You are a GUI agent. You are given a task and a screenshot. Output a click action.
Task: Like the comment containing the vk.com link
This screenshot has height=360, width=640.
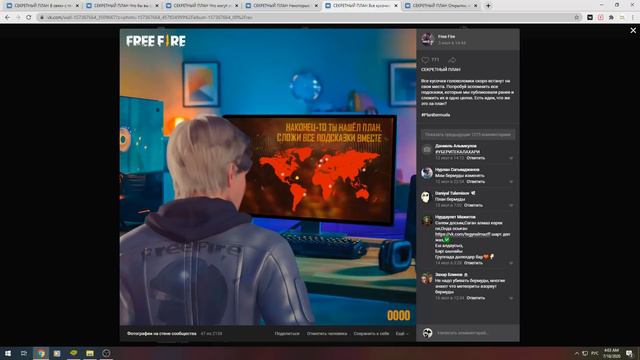pyautogui.click(x=511, y=263)
